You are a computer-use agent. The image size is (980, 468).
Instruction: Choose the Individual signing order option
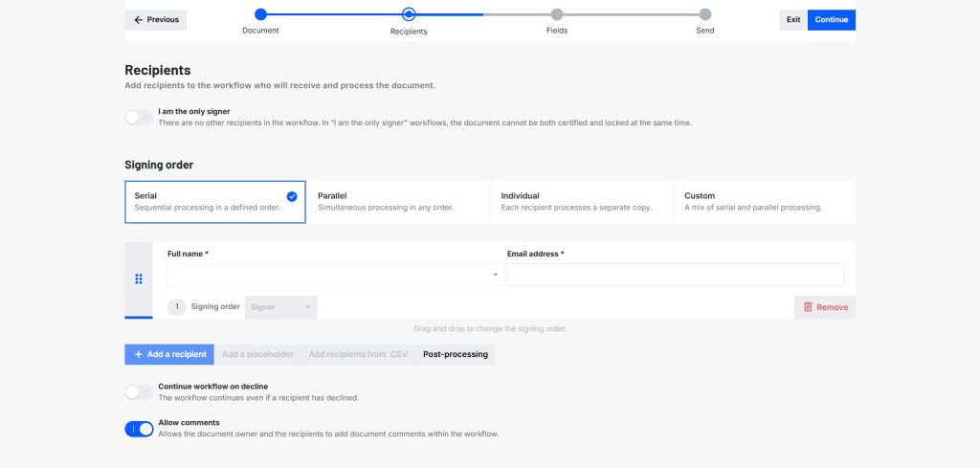pyautogui.click(x=582, y=202)
